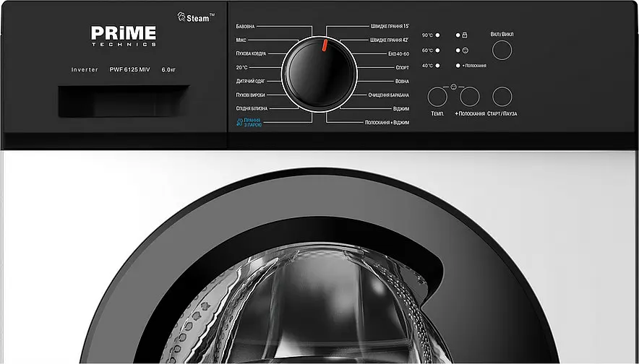Click the Очищення барабана program label

click(388, 95)
